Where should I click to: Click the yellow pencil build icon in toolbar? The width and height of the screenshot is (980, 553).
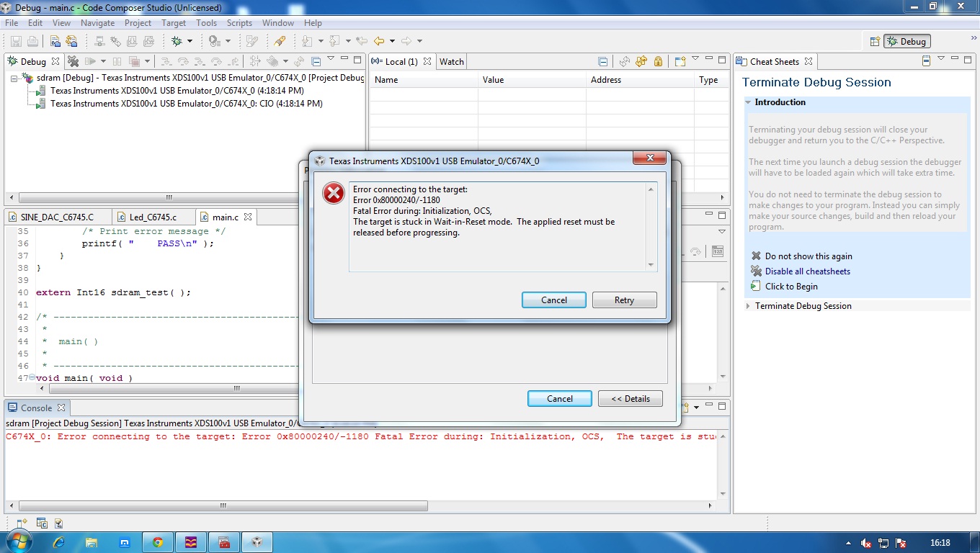(x=280, y=42)
